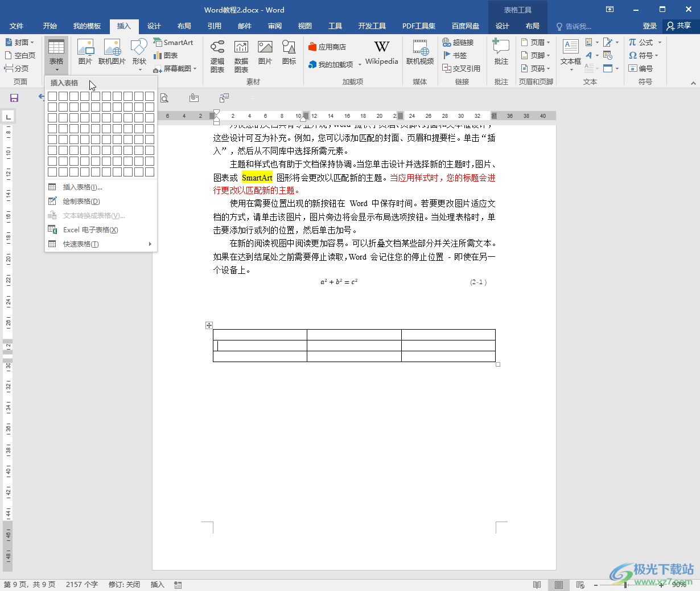Image resolution: width=700 pixels, height=591 pixels.
Task: Add a 书签 bookmark
Action: click(x=455, y=55)
